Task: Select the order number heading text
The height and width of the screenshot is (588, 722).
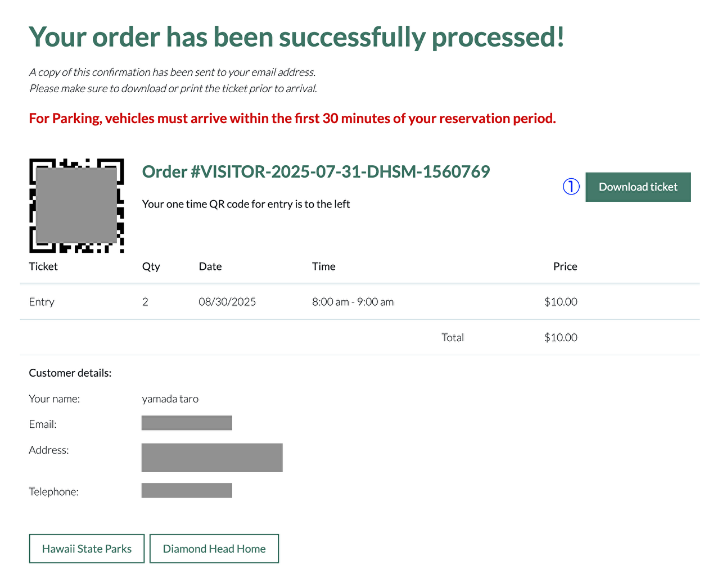Action: click(315, 171)
